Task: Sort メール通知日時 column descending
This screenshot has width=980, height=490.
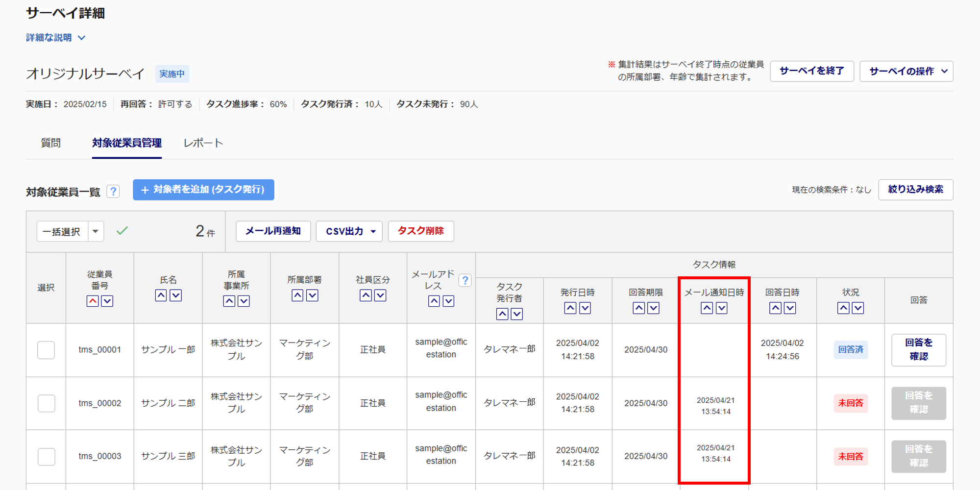Action: tap(721, 308)
